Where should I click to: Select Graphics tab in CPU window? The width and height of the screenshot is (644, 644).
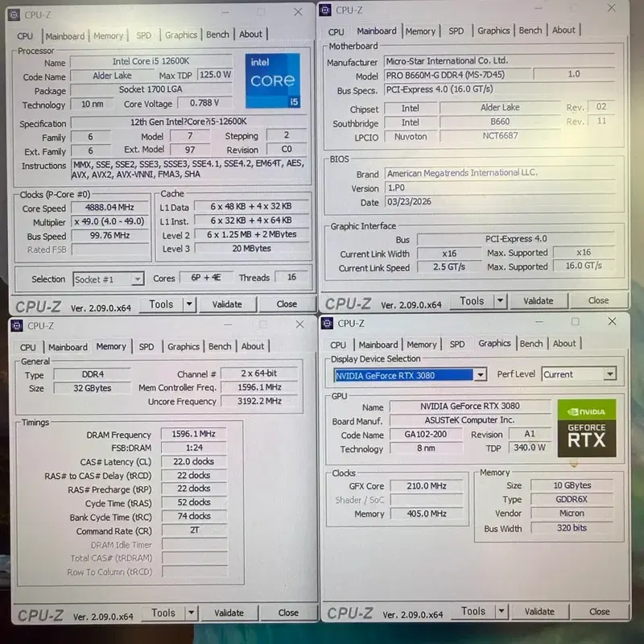181,35
